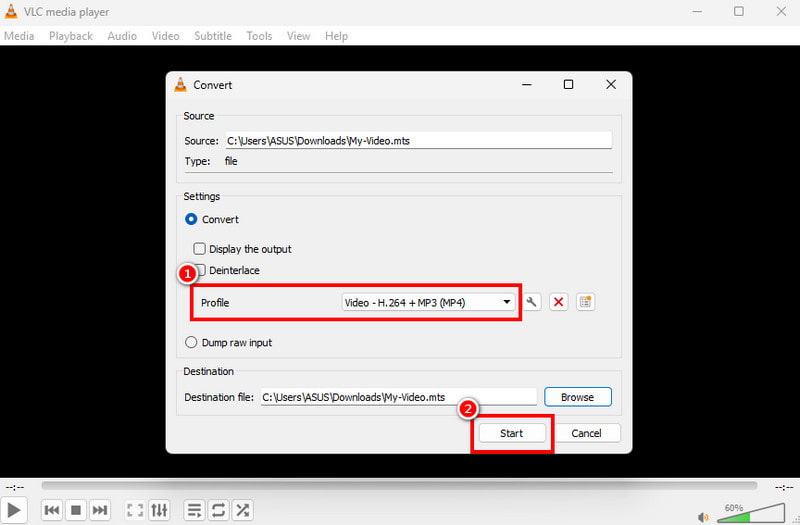The height and width of the screenshot is (525, 800).
Task: Click remaining time label right of the seek bar
Action: [x=783, y=487]
